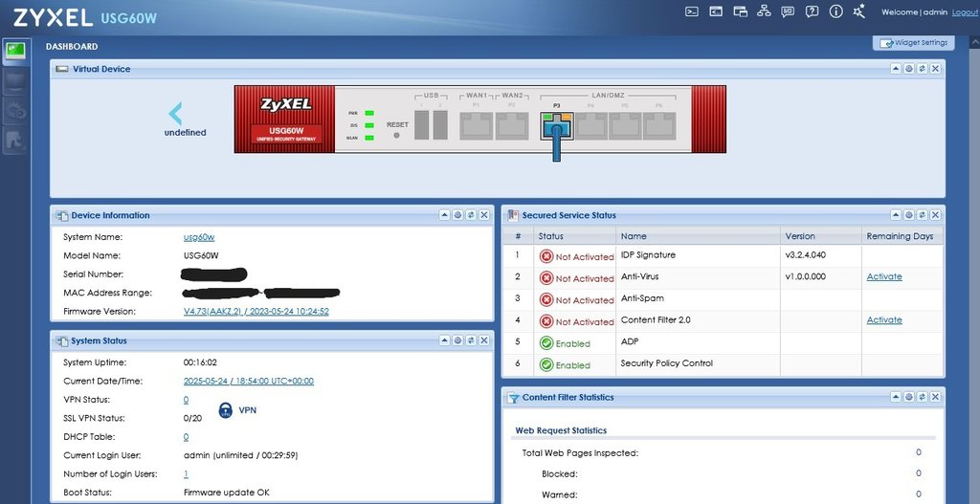980x504 pixels.
Task: Refresh the Virtual Device widget
Action: pyautogui.click(x=922, y=69)
